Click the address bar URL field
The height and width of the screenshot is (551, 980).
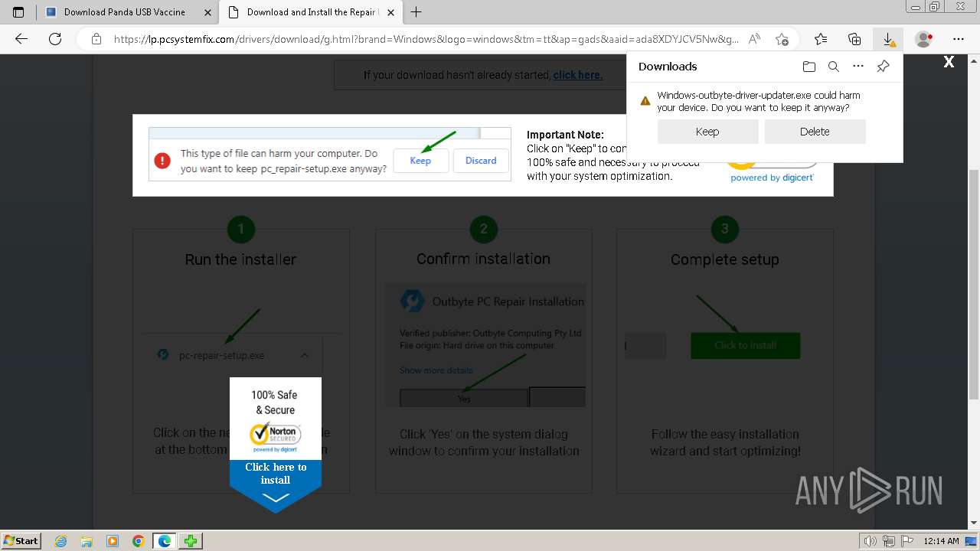pos(426,39)
